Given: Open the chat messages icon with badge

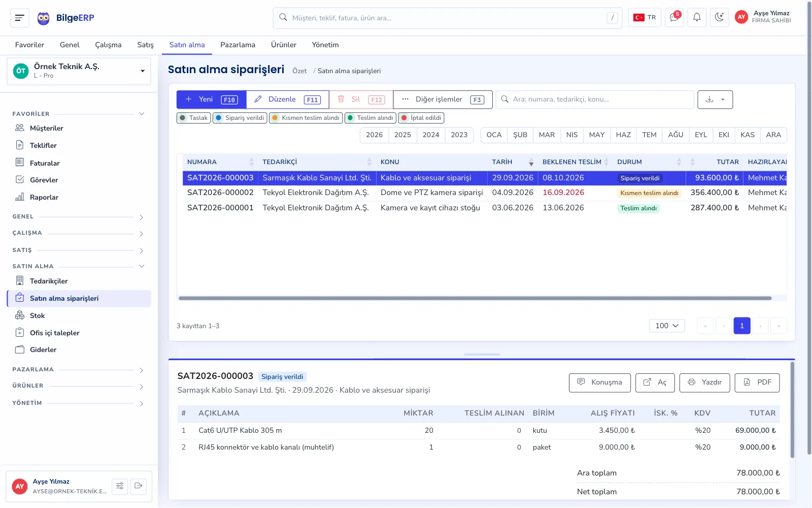Looking at the screenshot, I should coord(674,18).
